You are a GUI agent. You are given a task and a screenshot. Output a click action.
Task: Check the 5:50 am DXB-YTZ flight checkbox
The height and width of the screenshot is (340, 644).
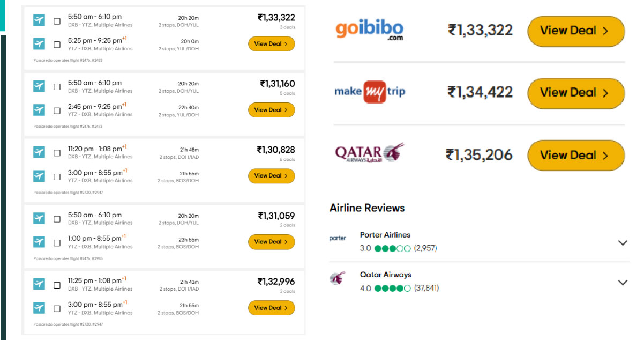(56, 20)
